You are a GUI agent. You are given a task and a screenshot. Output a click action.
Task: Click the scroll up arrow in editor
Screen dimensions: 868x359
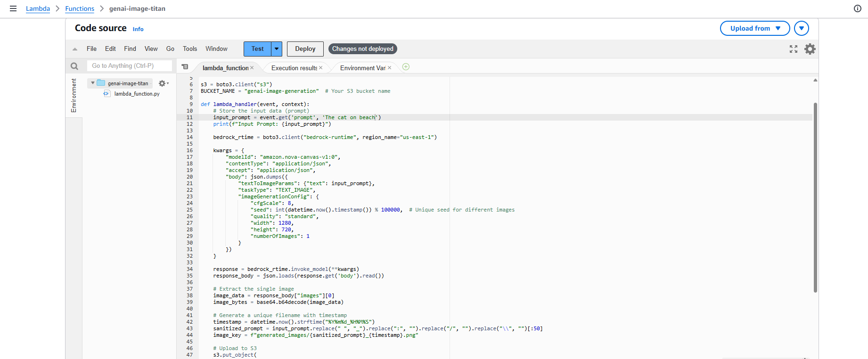point(815,80)
